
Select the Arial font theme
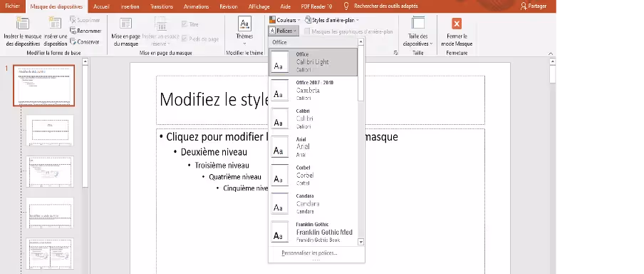pyautogui.click(x=313, y=147)
